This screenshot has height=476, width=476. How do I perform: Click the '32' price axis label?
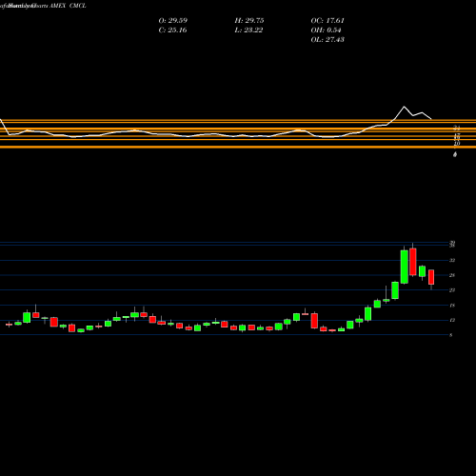452,260
